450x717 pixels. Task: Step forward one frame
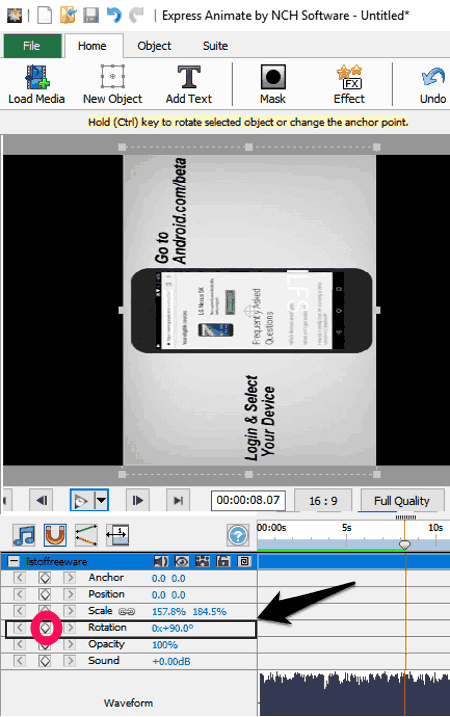[x=138, y=500]
